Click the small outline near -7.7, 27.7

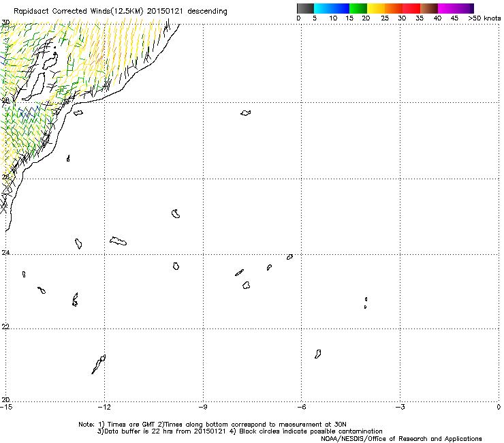point(246,113)
